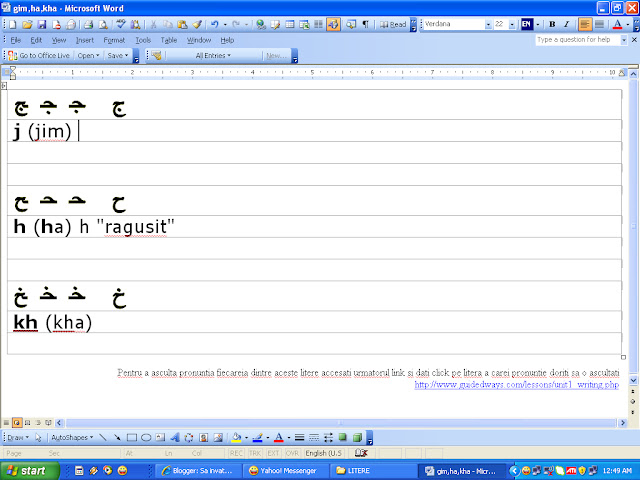Switch to Reading layout with Read button
640x480 pixels.
pyautogui.click(x=393, y=24)
